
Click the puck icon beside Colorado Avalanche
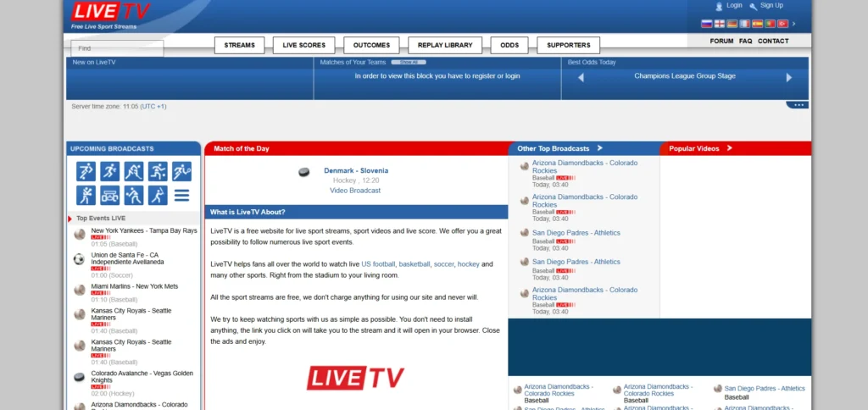[x=79, y=377]
